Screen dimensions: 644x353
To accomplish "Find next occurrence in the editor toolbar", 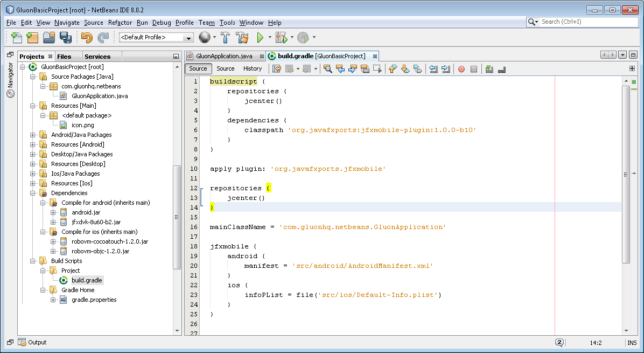I will pyautogui.click(x=352, y=68).
